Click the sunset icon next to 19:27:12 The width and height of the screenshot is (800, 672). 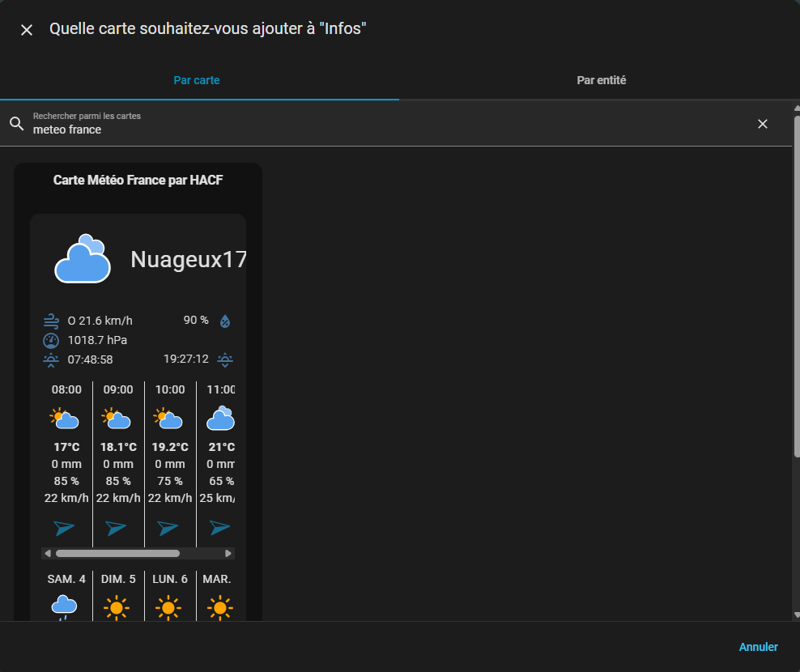225,359
